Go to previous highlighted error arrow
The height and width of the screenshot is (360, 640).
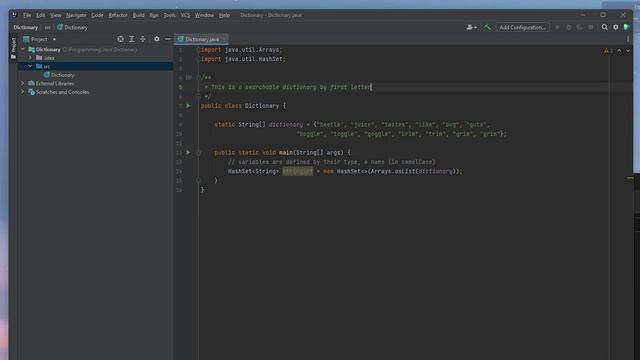pyautogui.click(x=620, y=51)
